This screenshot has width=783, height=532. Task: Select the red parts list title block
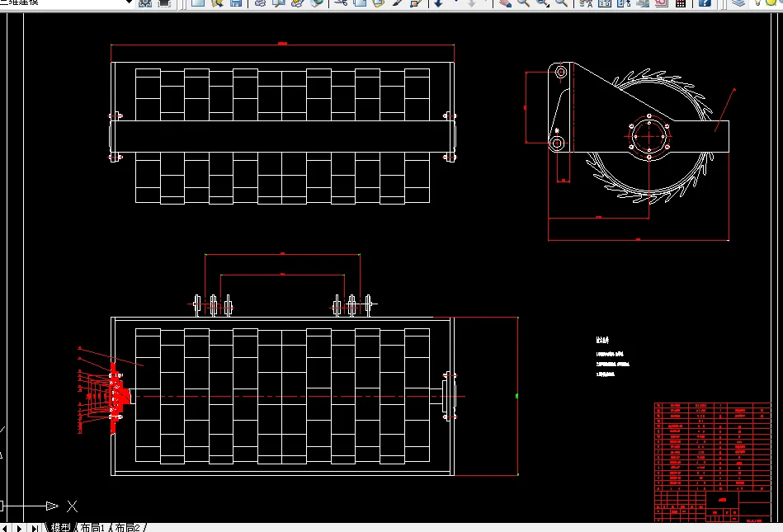click(x=713, y=462)
